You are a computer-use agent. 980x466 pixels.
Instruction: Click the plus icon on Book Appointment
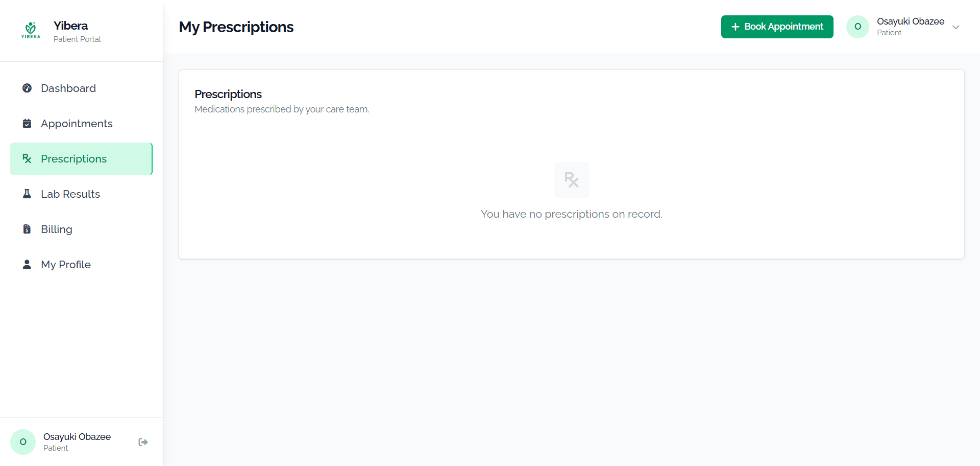[x=735, y=27]
